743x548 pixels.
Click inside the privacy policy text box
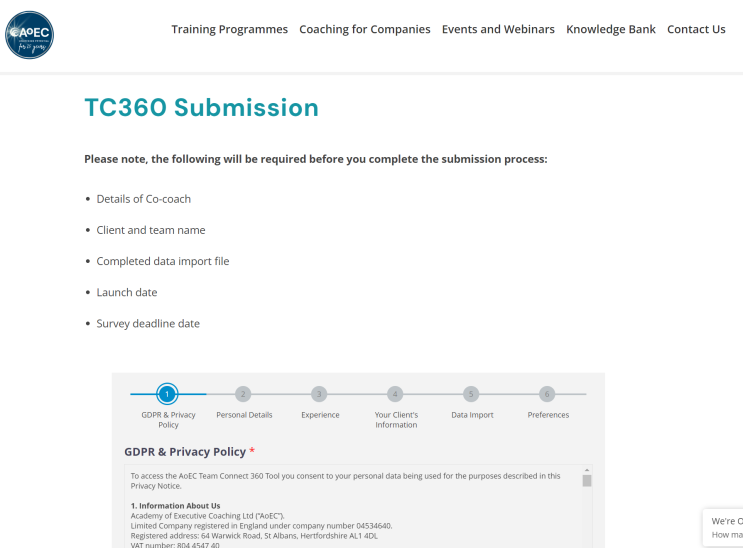(350, 510)
